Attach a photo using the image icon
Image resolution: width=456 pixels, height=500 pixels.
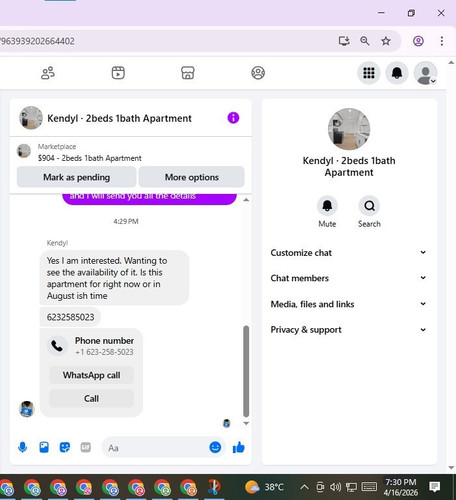[44, 447]
